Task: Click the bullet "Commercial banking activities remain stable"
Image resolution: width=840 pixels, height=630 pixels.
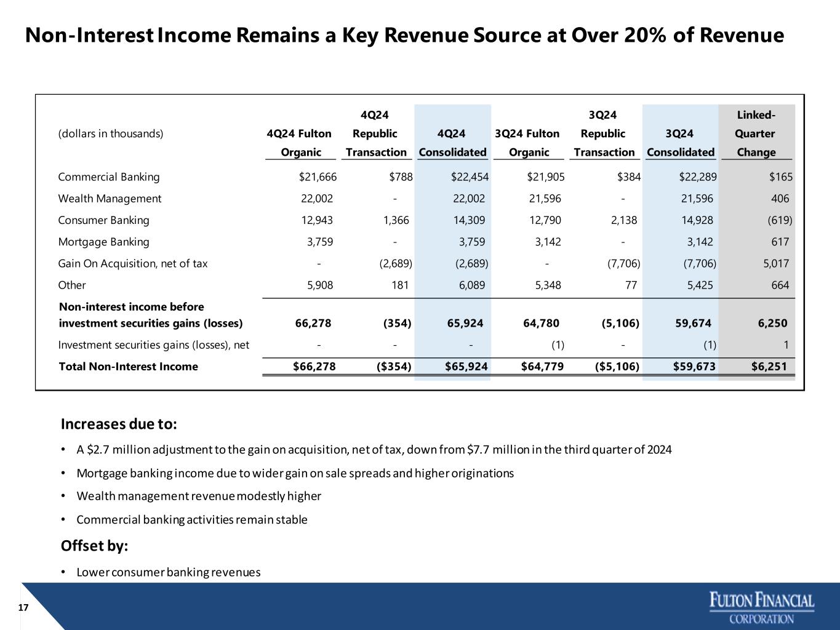Action: [x=192, y=520]
